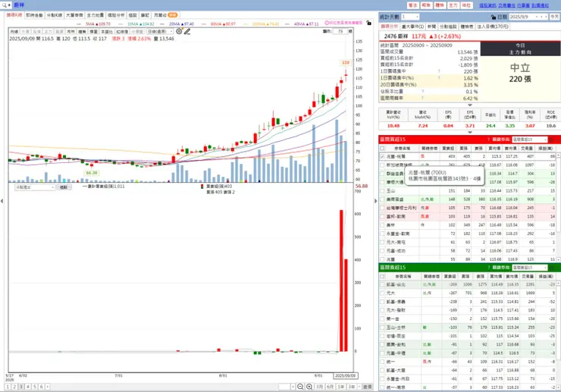Select the 統一-南京 seller row
The image size is (561, 392).
tap(468, 387)
